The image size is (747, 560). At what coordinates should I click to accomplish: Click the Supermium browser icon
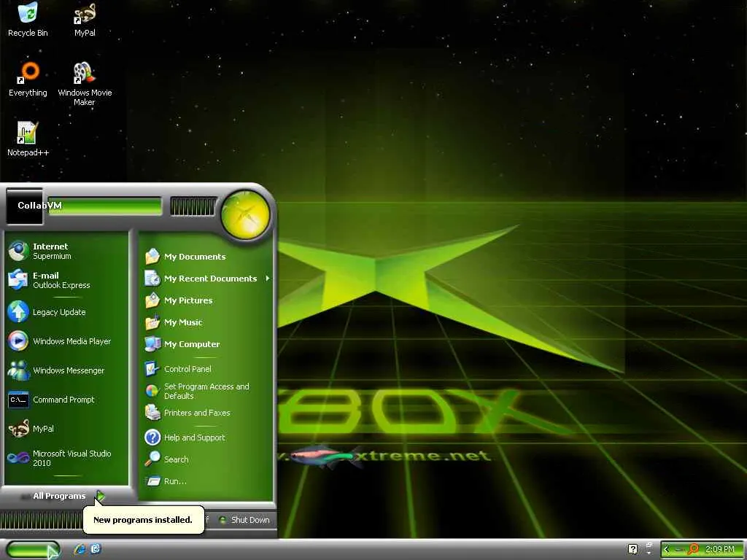[18, 251]
